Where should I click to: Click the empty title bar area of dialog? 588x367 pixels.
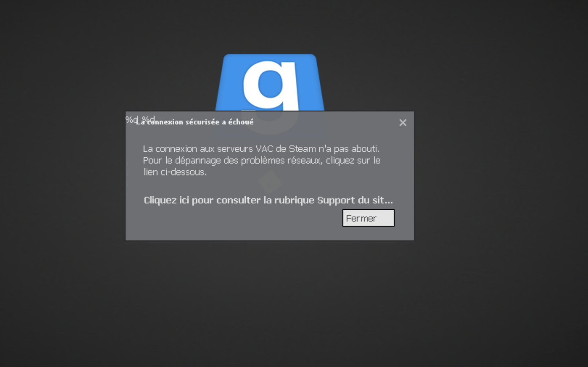pos(326,122)
